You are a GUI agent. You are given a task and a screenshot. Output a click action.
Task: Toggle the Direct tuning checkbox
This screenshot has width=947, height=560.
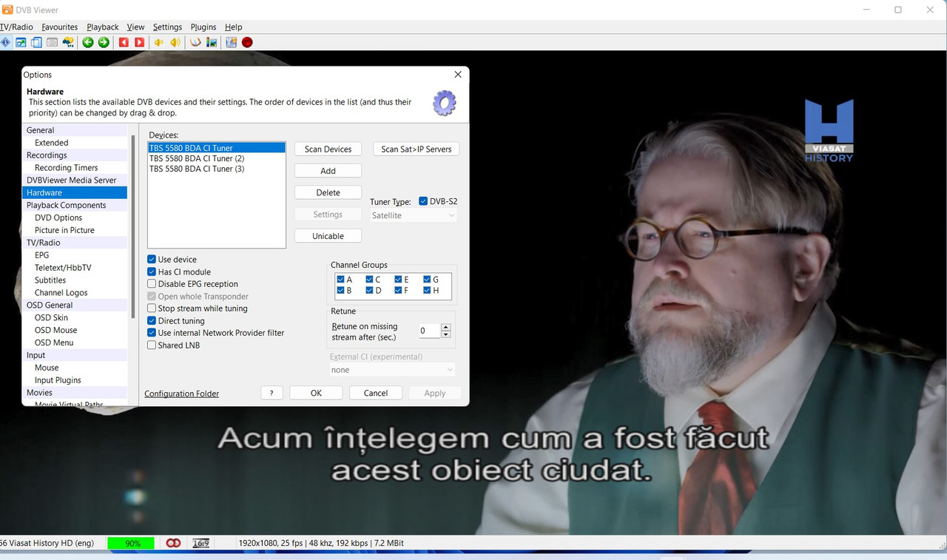tap(152, 321)
